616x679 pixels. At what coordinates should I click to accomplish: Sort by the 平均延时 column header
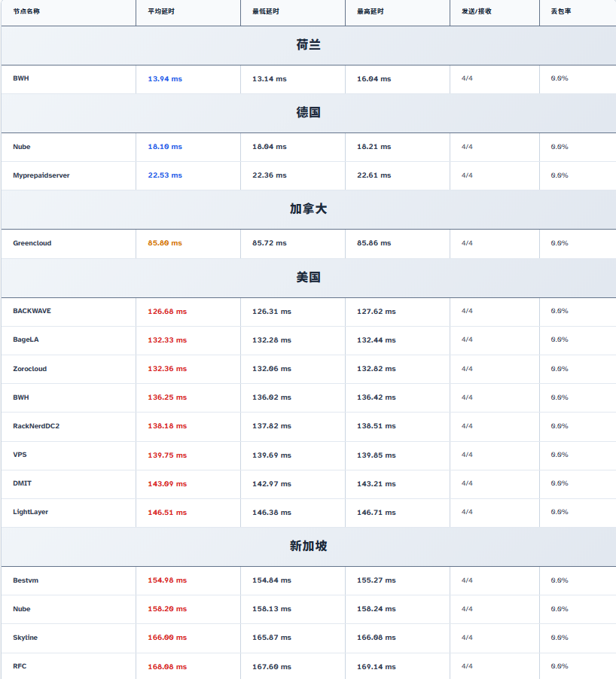tap(161, 11)
